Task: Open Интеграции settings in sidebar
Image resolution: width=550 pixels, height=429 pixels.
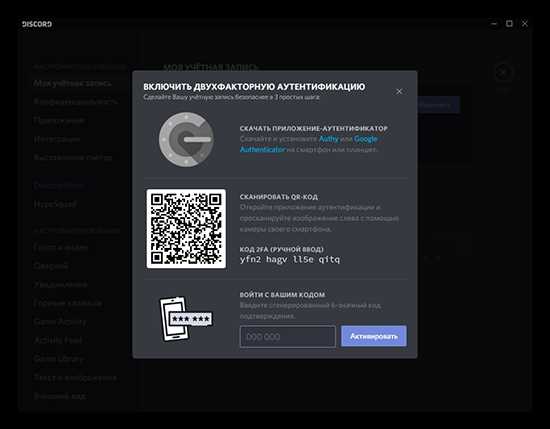Action: [56, 139]
